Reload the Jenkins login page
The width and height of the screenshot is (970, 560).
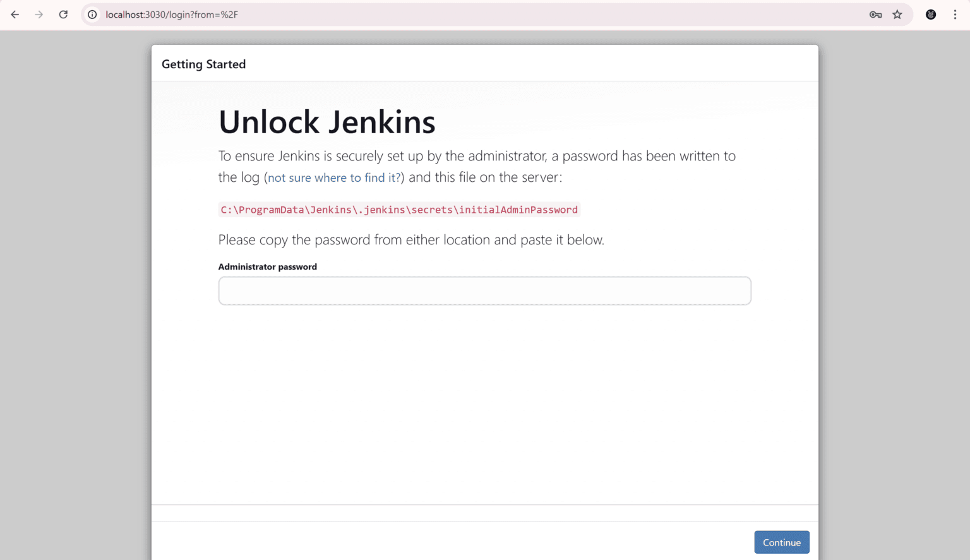click(x=63, y=15)
